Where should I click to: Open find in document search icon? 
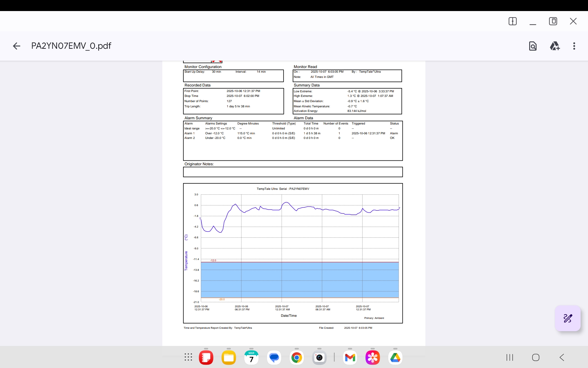533,46
